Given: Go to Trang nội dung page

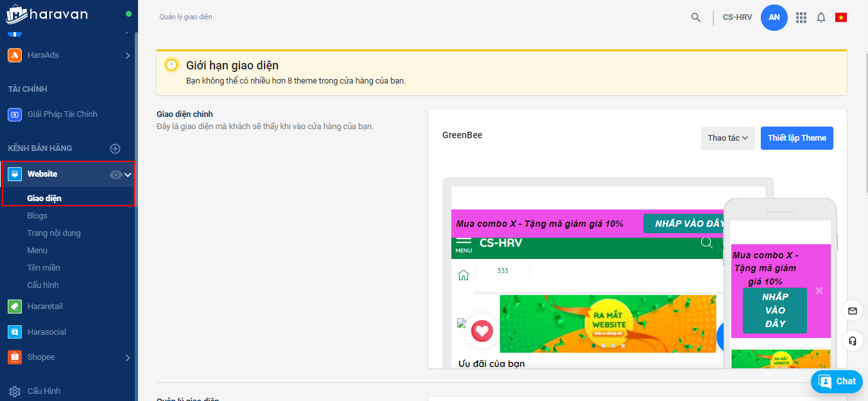Looking at the screenshot, I should [x=54, y=233].
